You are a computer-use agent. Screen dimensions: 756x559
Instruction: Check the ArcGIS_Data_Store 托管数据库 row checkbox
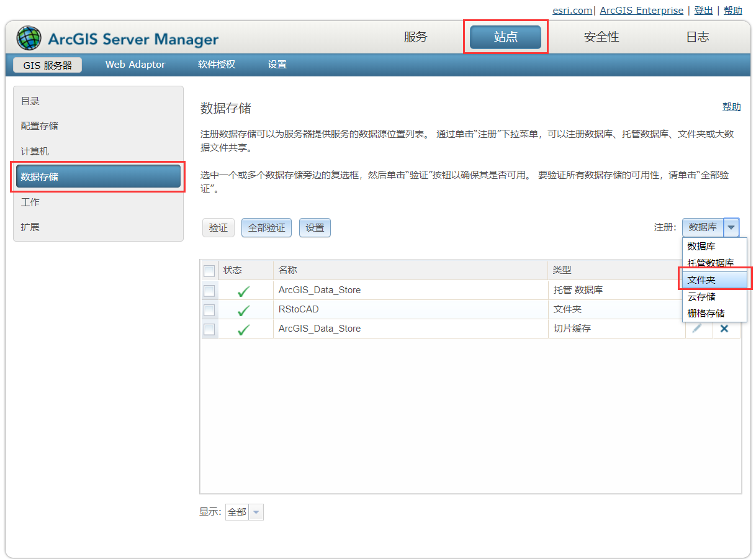pos(209,291)
